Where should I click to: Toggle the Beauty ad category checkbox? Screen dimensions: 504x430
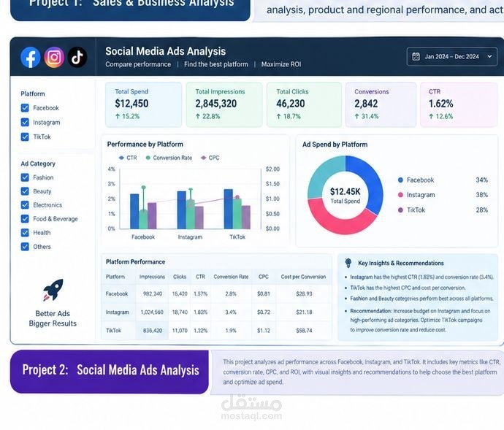coord(25,191)
